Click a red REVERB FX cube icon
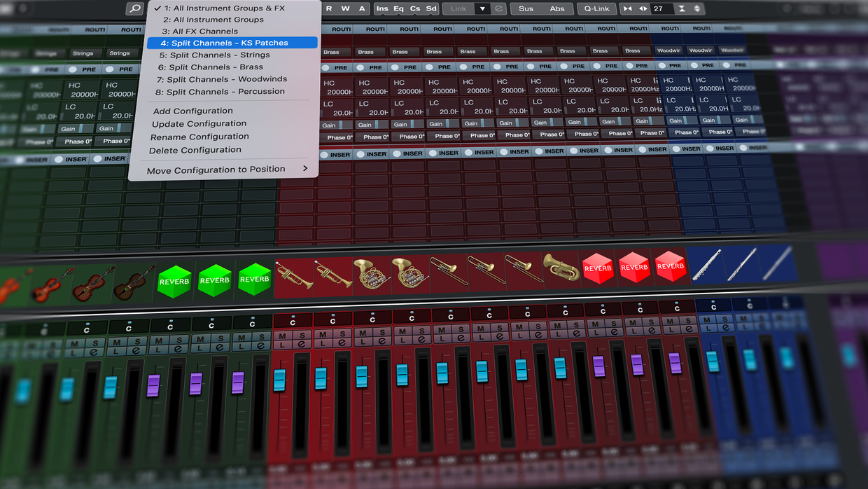The height and width of the screenshot is (489, 868). click(x=598, y=268)
